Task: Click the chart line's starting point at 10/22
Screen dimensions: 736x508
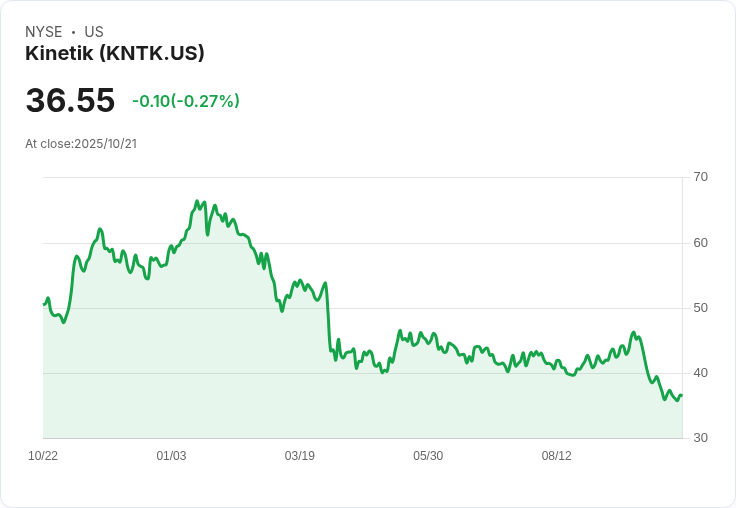Action: pyautogui.click(x=44, y=304)
